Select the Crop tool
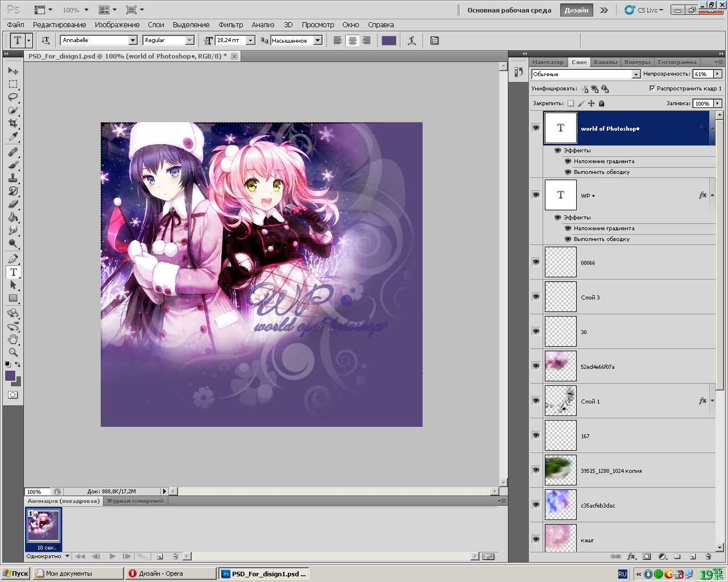Screen dimensions: 728x582 pos(13,123)
